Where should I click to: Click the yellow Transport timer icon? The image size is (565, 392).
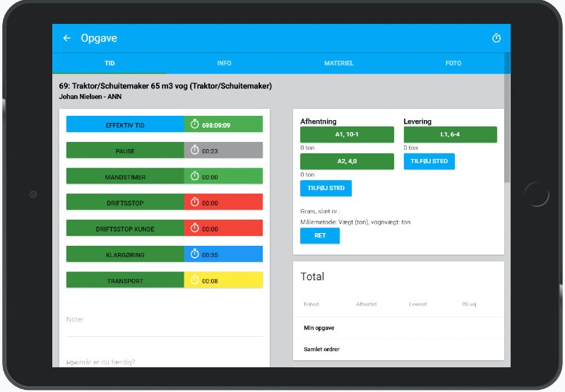[x=195, y=281]
